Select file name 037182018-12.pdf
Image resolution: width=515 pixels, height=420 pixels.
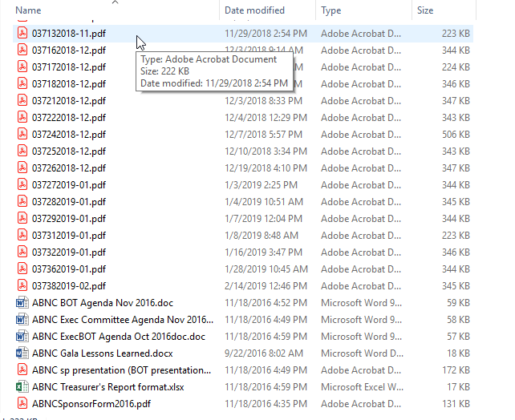tap(69, 84)
